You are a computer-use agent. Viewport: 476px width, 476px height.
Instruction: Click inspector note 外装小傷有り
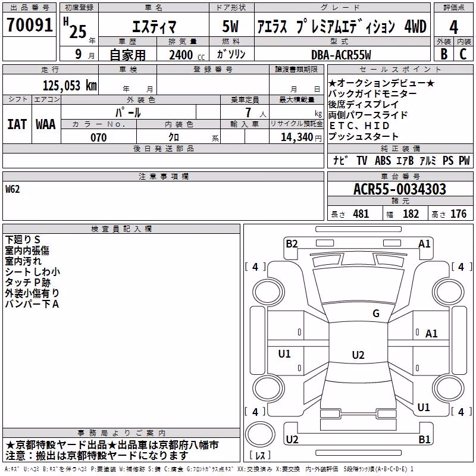coord(32,293)
